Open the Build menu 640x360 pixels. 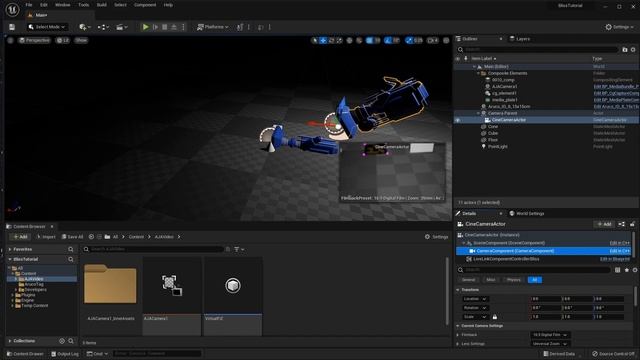(102, 5)
